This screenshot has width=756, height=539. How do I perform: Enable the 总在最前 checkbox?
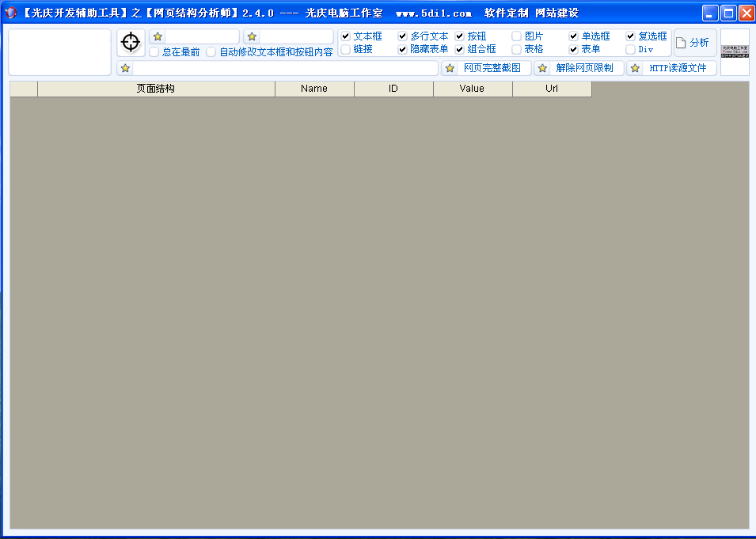pos(154,52)
